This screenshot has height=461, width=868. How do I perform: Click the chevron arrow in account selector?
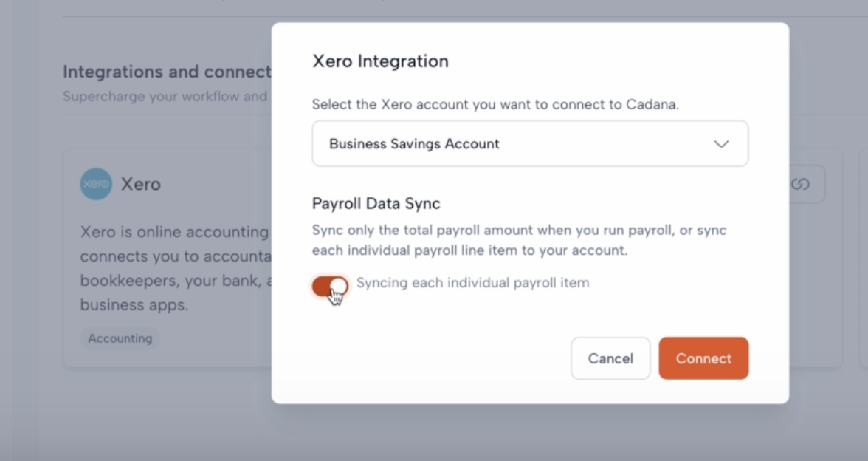tap(721, 144)
